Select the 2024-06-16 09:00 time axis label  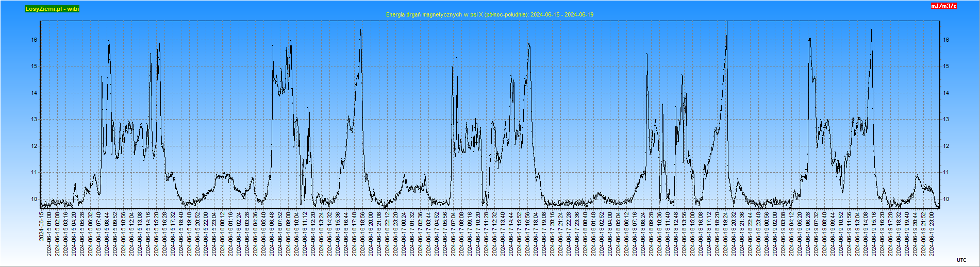pyautogui.click(x=288, y=233)
